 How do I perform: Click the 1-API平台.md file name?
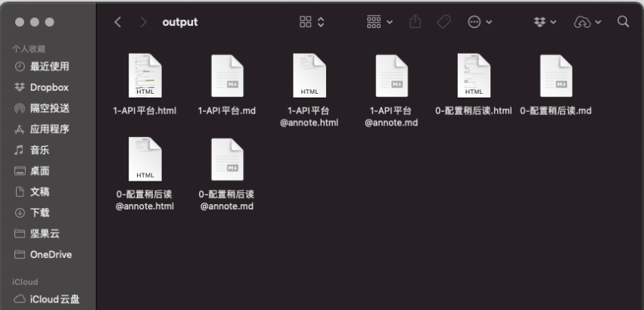[227, 111]
